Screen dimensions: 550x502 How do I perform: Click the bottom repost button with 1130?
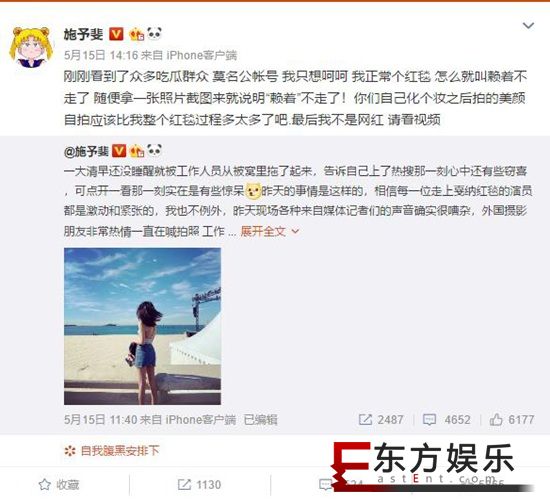coord(199,484)
